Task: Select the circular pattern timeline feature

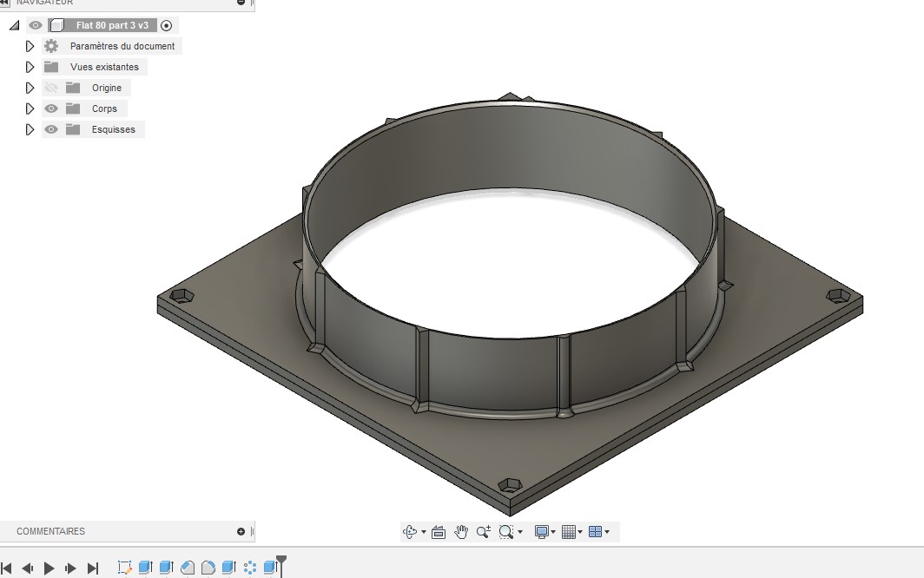Action: (250, 568)
